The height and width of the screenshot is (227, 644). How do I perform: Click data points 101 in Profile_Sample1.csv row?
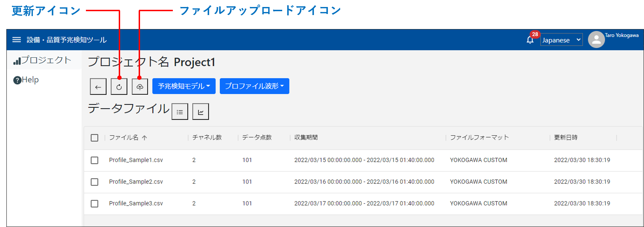247,160
